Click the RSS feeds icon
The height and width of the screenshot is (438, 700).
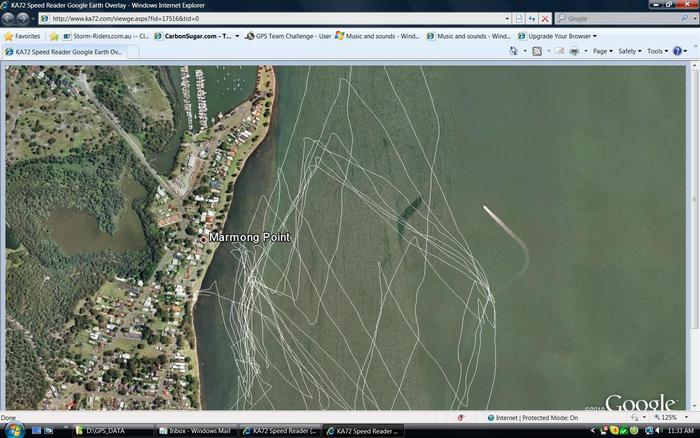click(x=537, y=51)
